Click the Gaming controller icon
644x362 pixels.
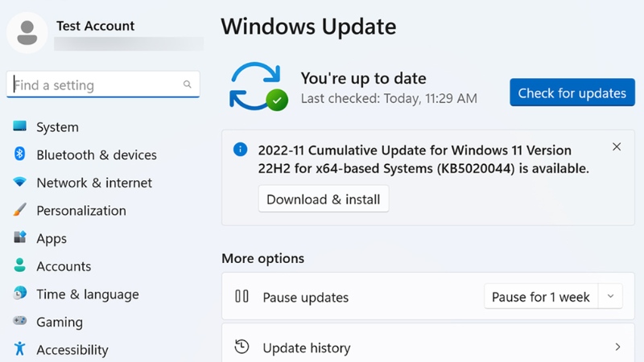[x=20, y=322]
